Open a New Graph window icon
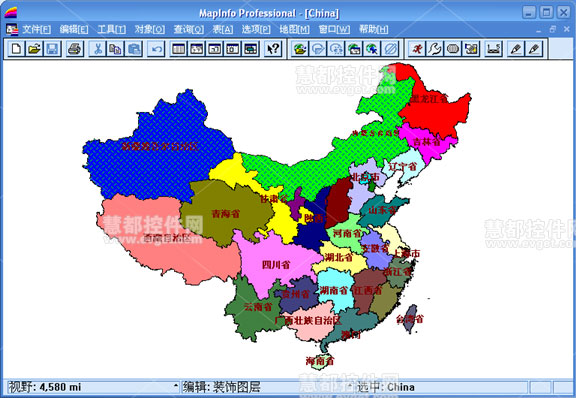Screen dimensions: 576x398 215,49
